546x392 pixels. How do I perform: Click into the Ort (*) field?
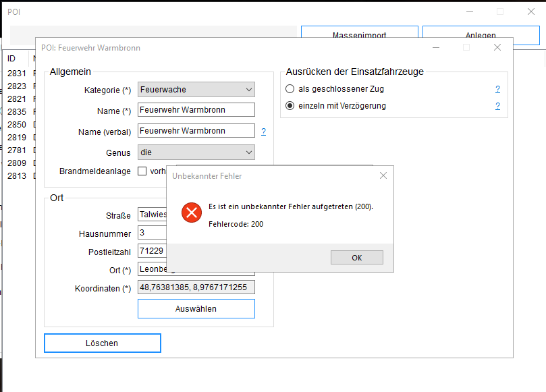pyautogui.click(x=152, y=269)
